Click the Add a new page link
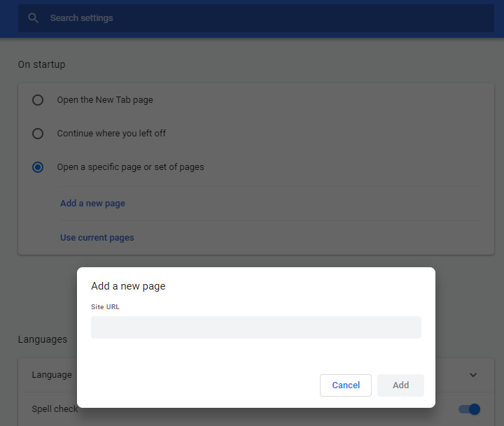This screenshot has width=504, height=426. tap(92, 204)
